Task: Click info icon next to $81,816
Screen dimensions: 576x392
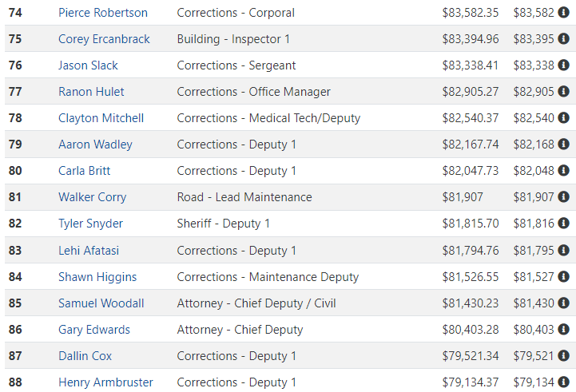Action: click(x=563, y=224)
